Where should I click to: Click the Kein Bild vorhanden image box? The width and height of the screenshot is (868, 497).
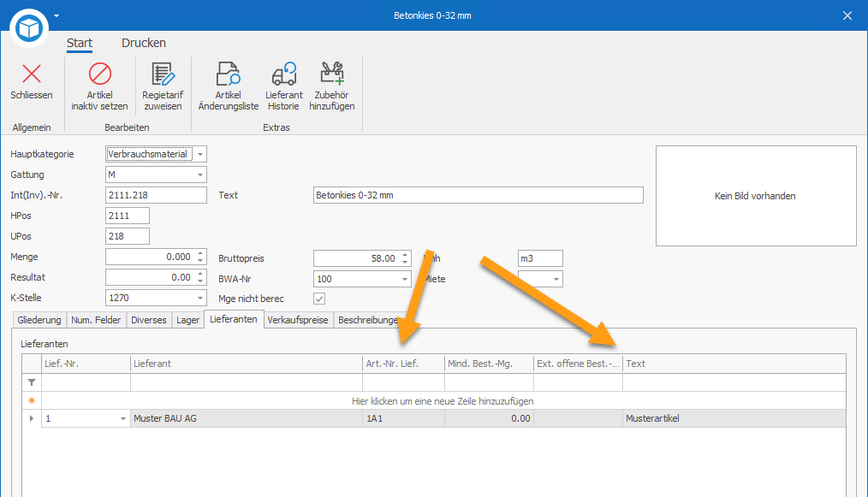(x=756, y=196)
